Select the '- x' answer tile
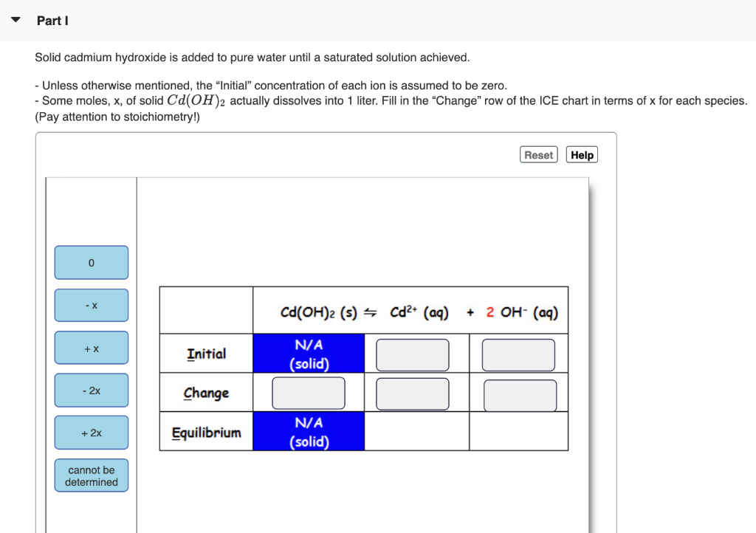Image resolution: width=756 pixels, height=533 pixels. (92, 305)
